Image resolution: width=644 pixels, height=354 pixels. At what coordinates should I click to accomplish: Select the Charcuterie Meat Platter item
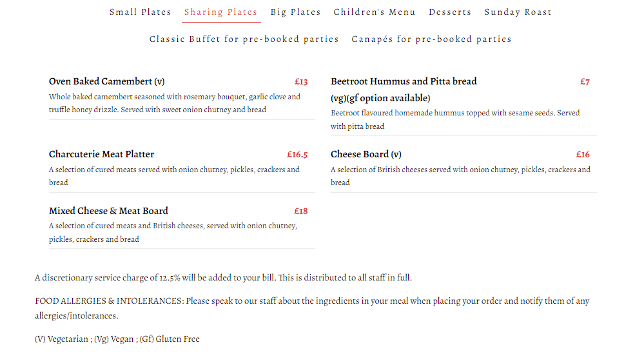(x=102, y=155)
